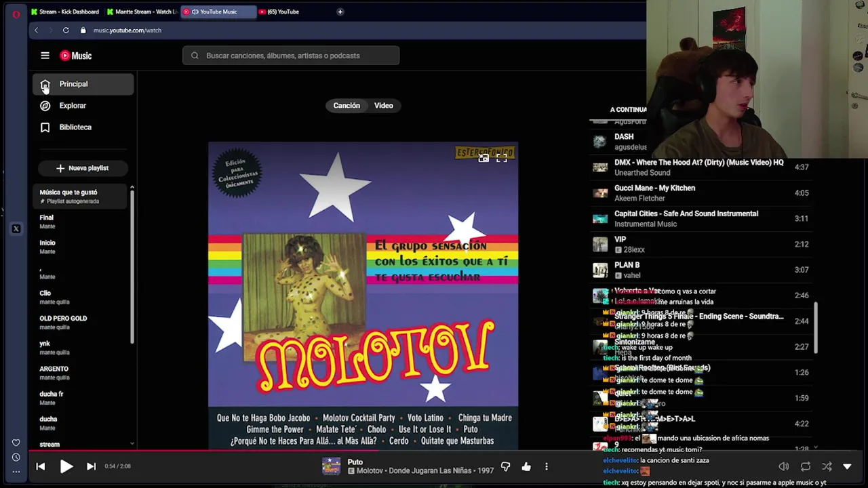Open the Explorar section
This screenshot has width=868, height=488.
[83, 106]
